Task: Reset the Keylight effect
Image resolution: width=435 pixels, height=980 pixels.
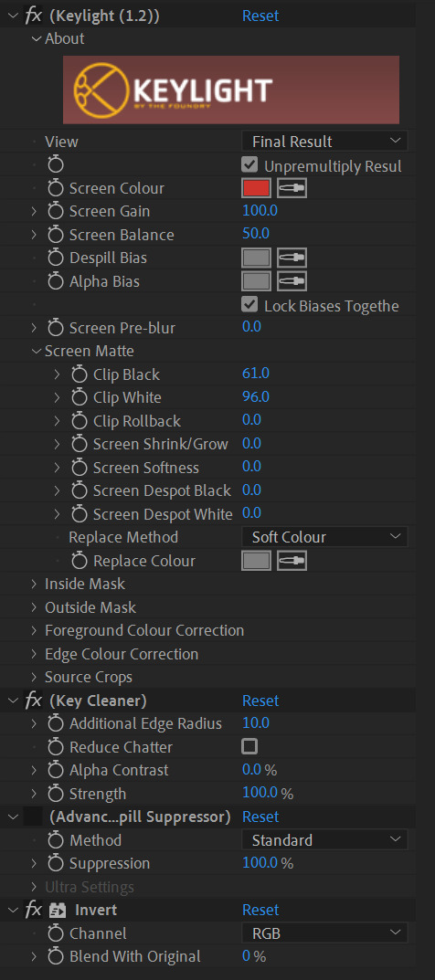Action: (260, 16)
